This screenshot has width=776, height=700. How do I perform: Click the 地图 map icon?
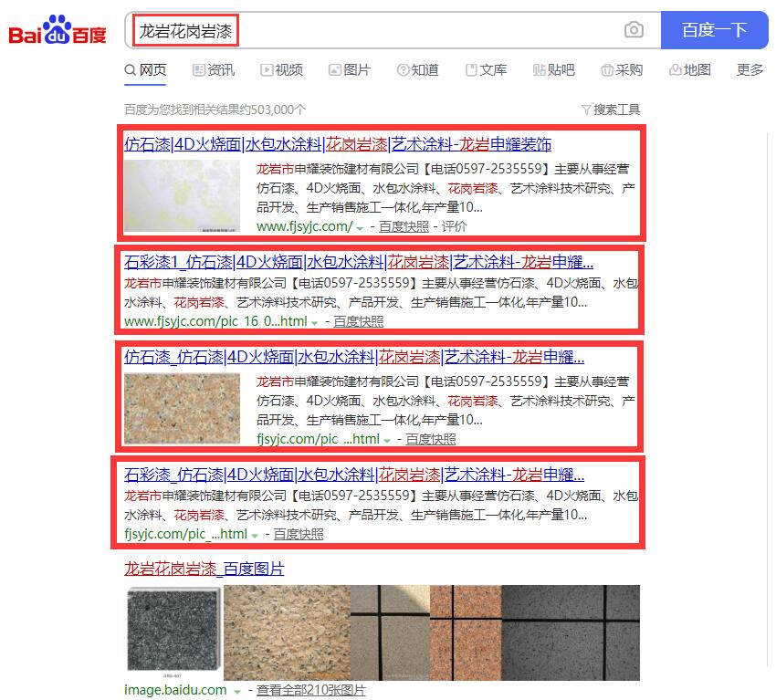(675, 69)
